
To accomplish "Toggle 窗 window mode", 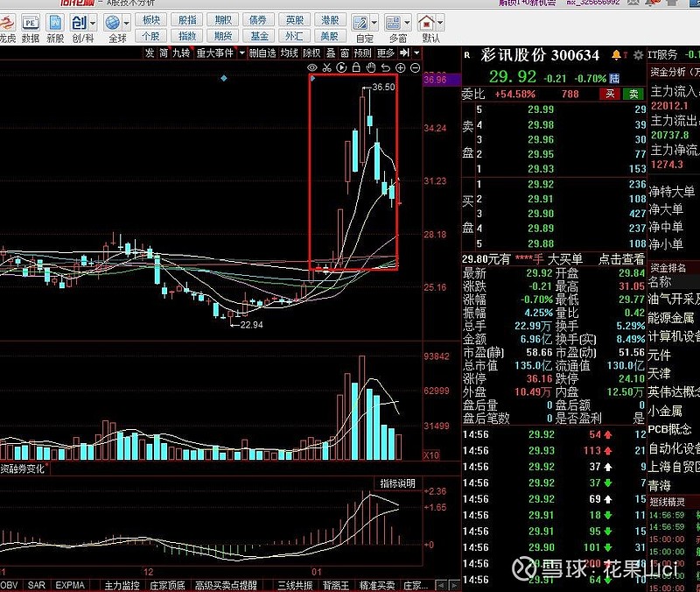I will point(345,53).
